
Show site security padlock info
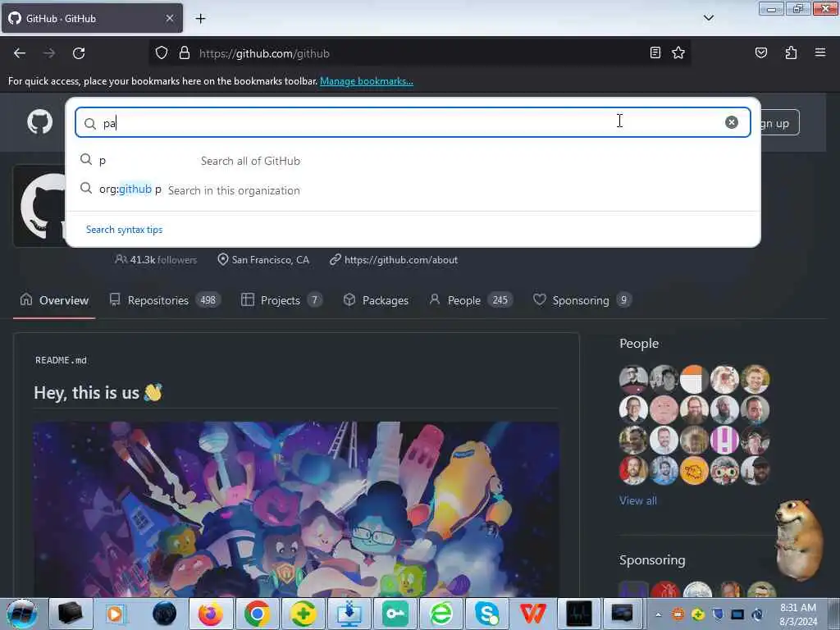[x=185, y=53]
